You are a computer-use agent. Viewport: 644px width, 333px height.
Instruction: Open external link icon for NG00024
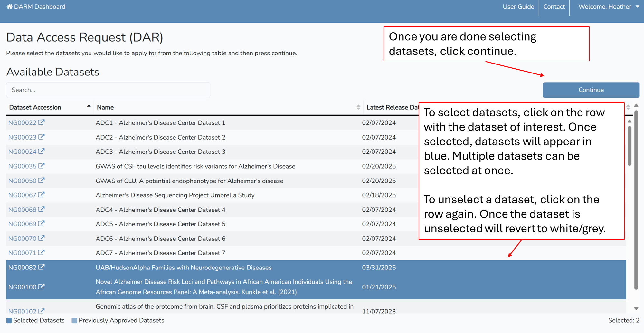pyautogui.click(x=41, y=152)
